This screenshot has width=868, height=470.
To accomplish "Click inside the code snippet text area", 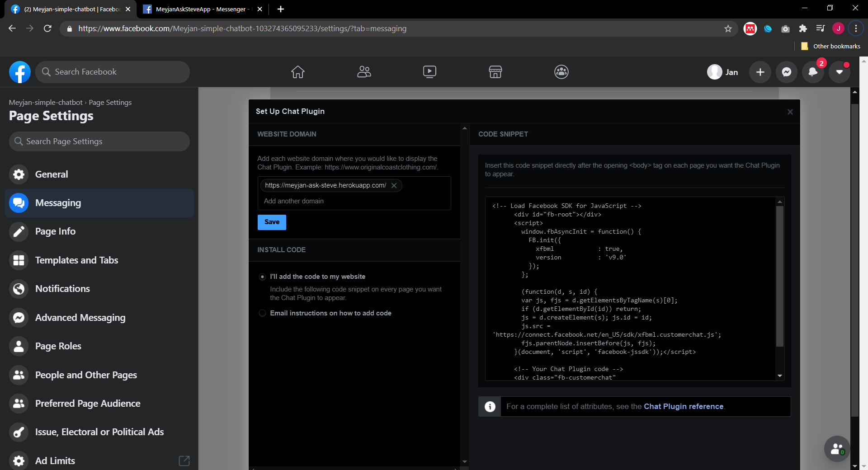I will coord(631,289).
